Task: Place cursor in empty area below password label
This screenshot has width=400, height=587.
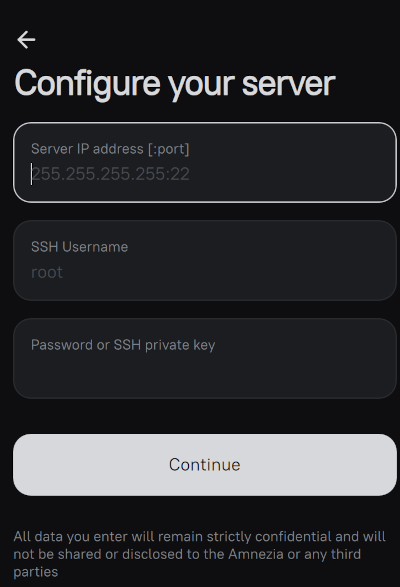Action: pos(205,374)
